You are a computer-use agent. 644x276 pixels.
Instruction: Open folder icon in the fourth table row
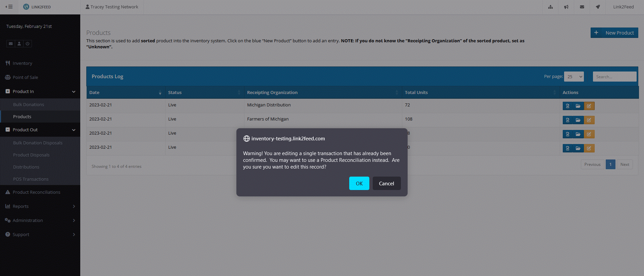tap(578, 148)
